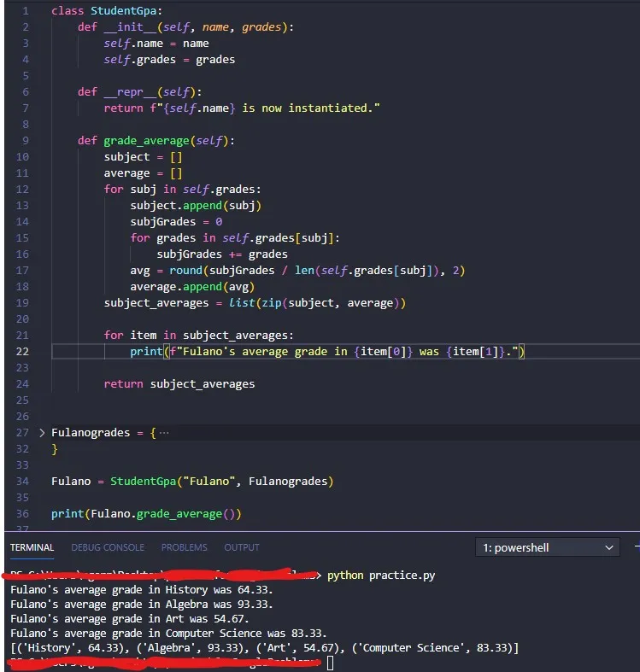Click the '__repr__' method name on line 6
The image size is (640, 672).
pyautogui.click(x=130, y=91)
